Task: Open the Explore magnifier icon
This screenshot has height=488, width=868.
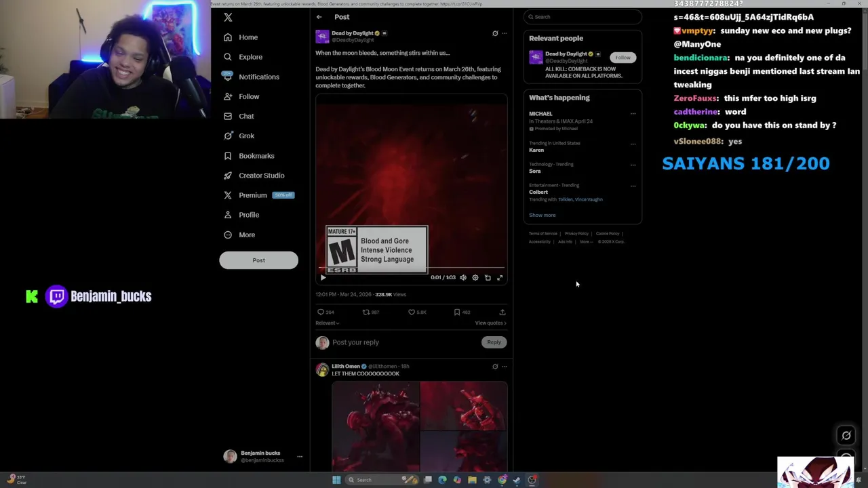Action: (228, 57)
